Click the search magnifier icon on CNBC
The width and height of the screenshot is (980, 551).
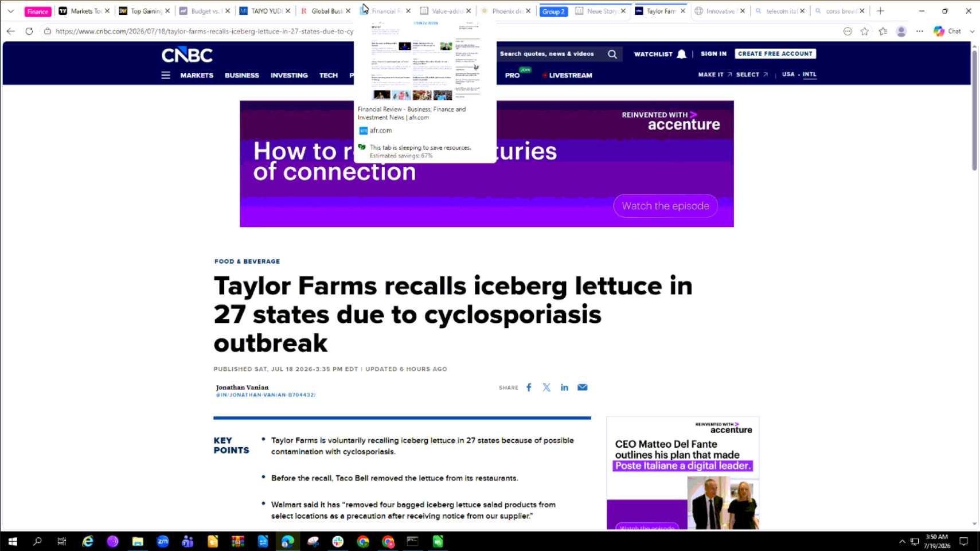pos(612,54)
